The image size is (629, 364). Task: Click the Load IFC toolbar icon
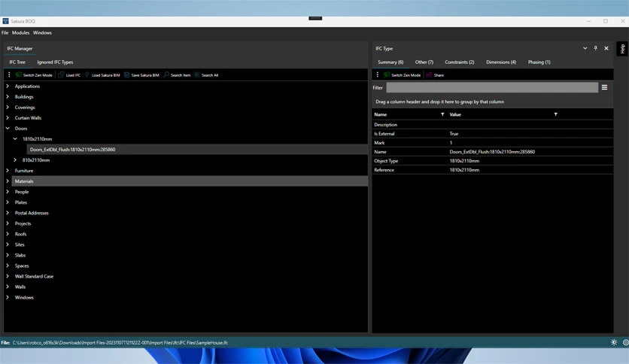point(61,75)
